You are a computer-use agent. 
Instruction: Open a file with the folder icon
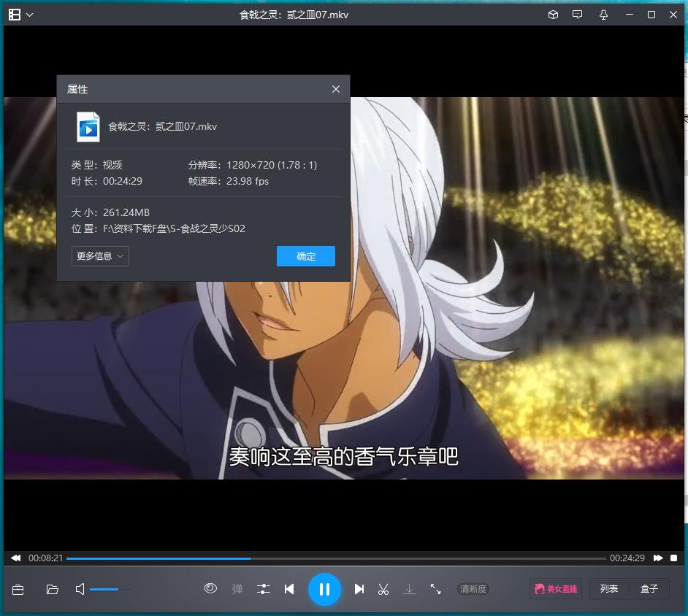click(x=52, y=589)
